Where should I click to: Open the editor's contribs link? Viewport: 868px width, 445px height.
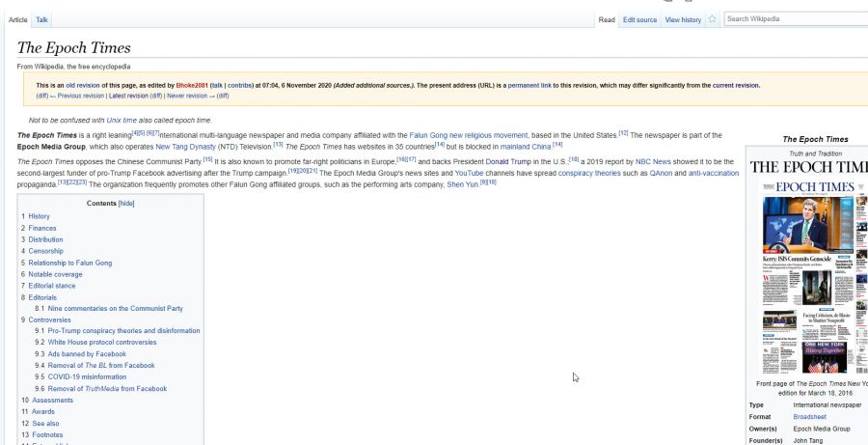pos(239,85)
